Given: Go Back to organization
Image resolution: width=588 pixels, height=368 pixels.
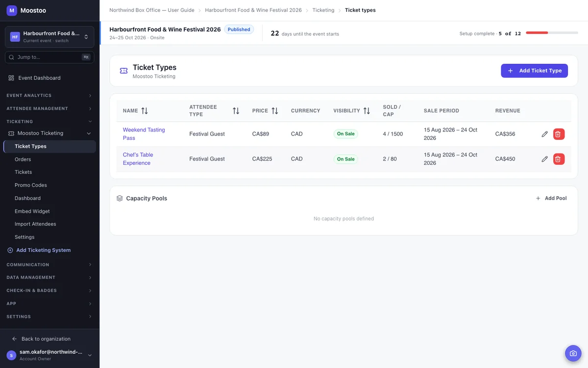Looking at the screenshot, I should [46, 339].
